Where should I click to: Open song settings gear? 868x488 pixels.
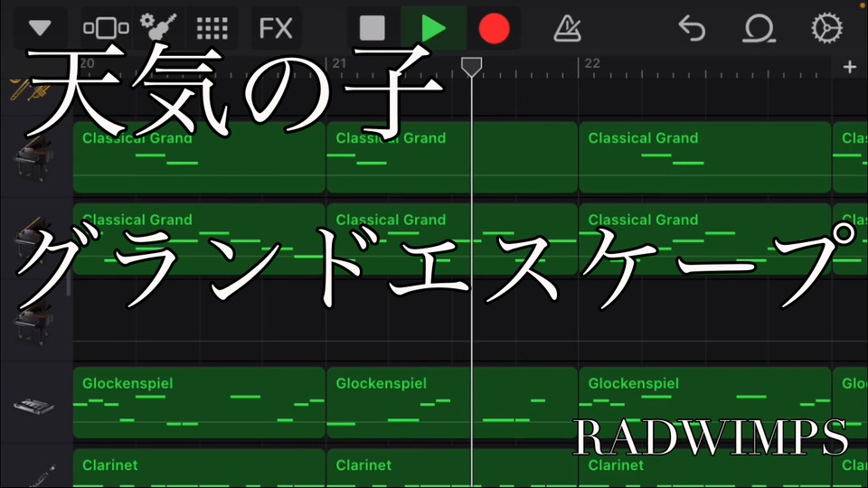[x=827, y=28]
